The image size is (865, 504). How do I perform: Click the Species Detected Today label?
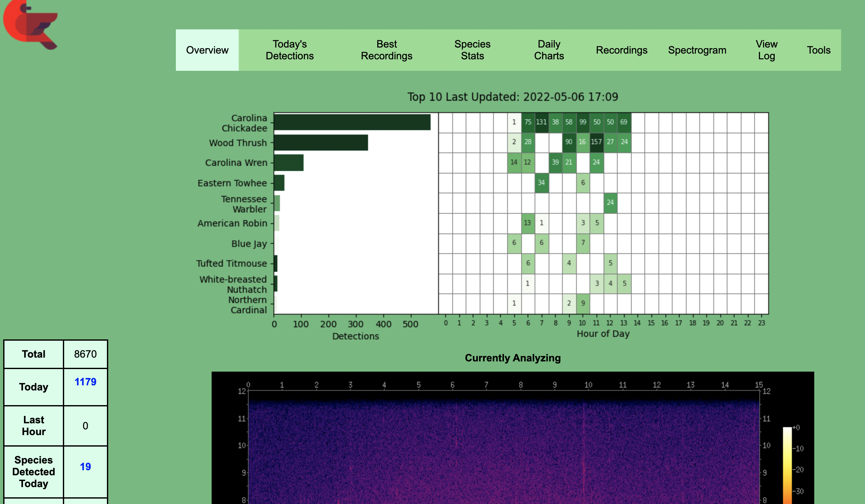34,472
